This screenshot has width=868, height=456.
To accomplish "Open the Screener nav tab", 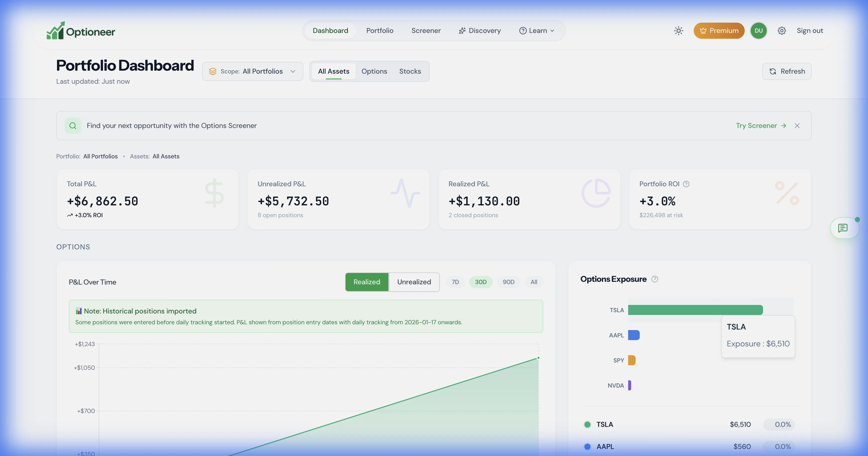I will (x=426, y=31).
